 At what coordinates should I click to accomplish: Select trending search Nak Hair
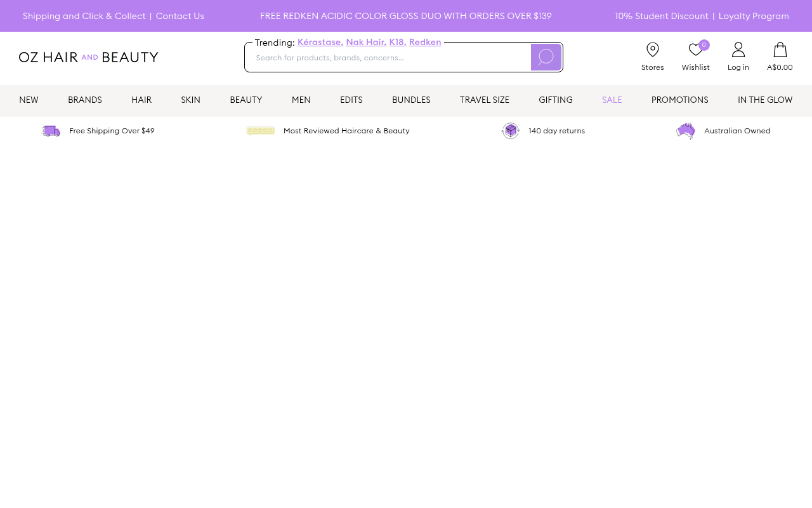tap(366, 43)
